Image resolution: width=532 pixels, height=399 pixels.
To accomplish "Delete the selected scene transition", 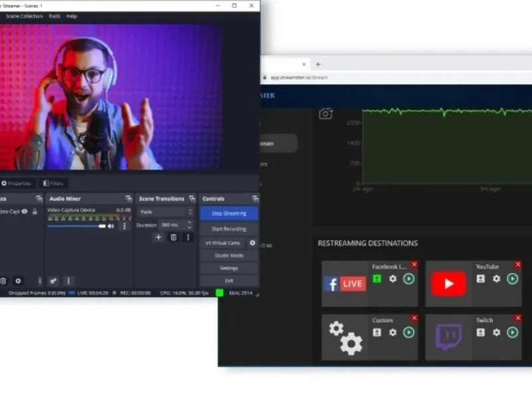I will [x=174, y=237].
